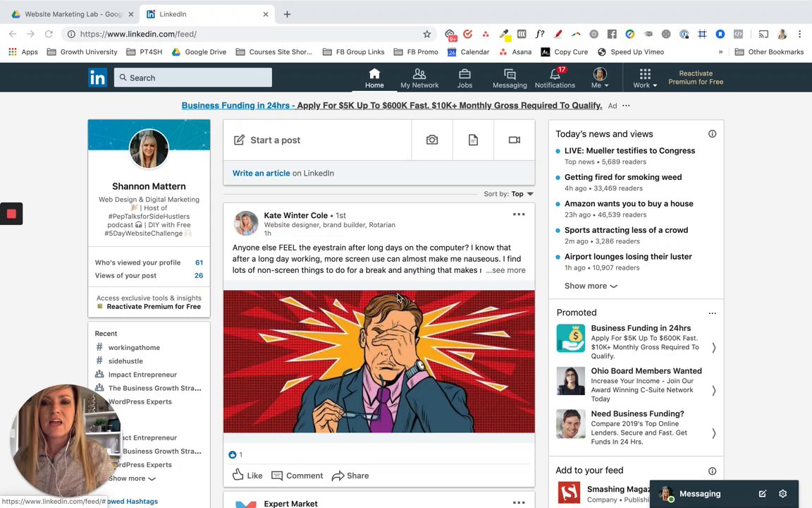Open options dots on Promoted section
The height and width of the screenshot is (508, 812).
point(712,313)
